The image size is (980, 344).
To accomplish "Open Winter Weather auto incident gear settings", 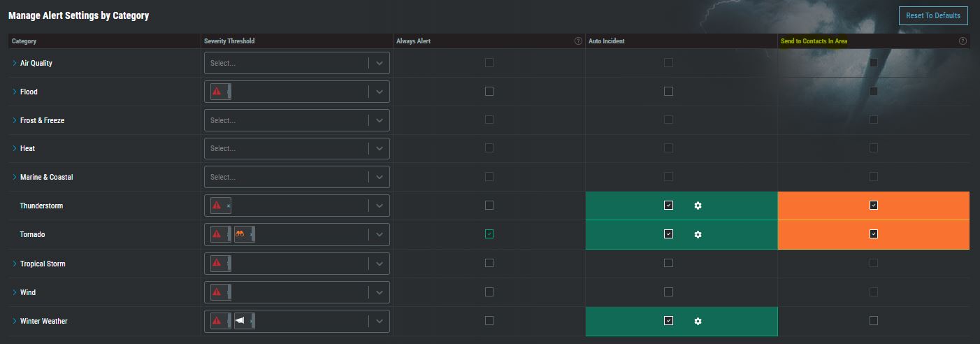I will pos(698,321).
